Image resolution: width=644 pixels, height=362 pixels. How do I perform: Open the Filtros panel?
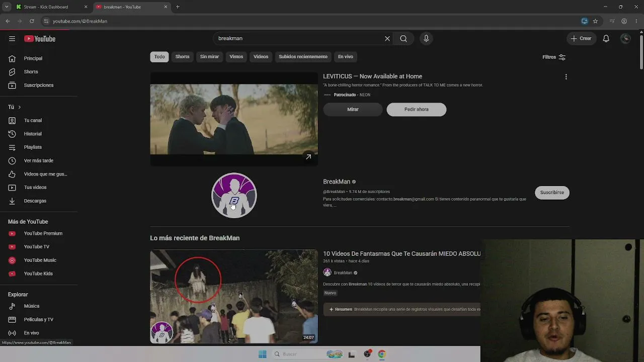[x=554, y=57]
